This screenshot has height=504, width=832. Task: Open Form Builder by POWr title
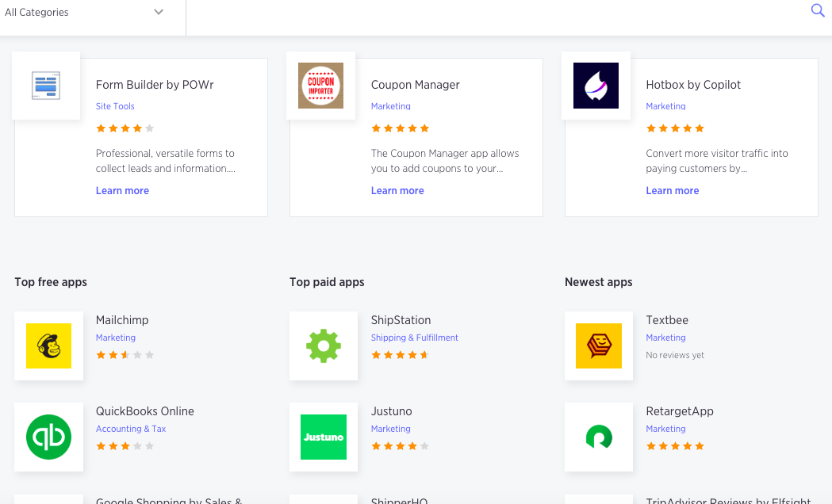155,85
